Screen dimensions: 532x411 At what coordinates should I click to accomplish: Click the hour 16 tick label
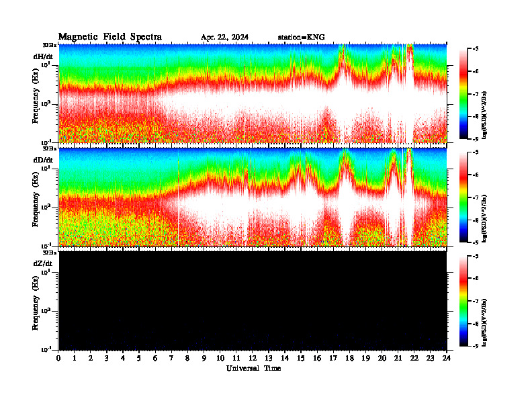tap(317, 359)
